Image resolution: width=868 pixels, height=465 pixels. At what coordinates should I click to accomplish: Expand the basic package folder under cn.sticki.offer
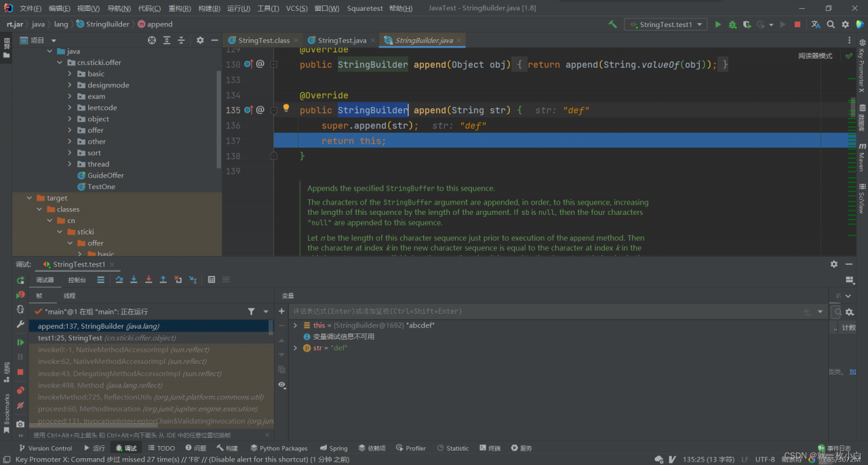click(70, 74)
